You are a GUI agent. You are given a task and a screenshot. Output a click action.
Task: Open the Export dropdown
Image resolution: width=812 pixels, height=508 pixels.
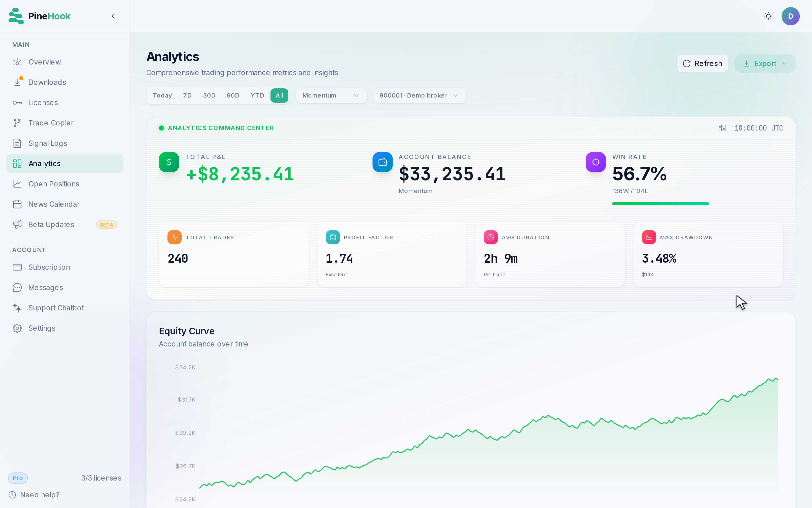click(765, 63)
